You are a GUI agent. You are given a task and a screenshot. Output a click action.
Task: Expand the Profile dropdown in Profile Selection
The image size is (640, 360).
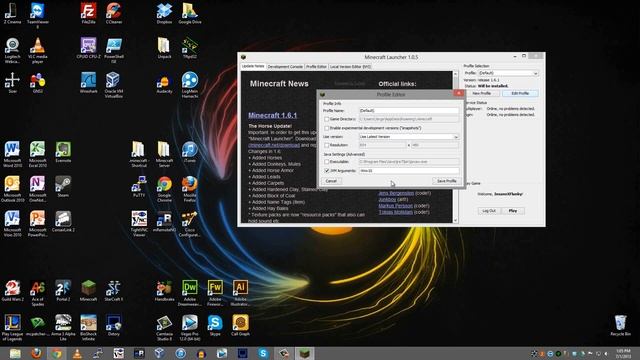coord(508,73)
